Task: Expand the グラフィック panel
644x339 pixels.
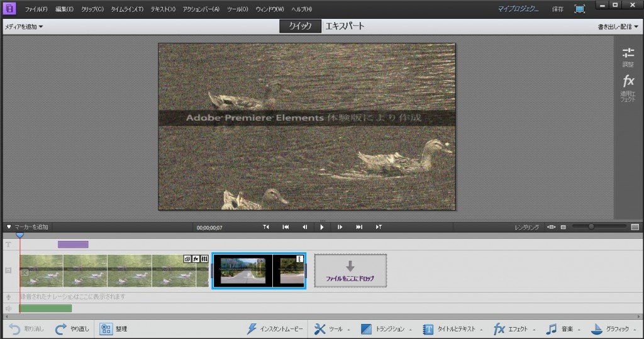Action: tap(613, 329)
